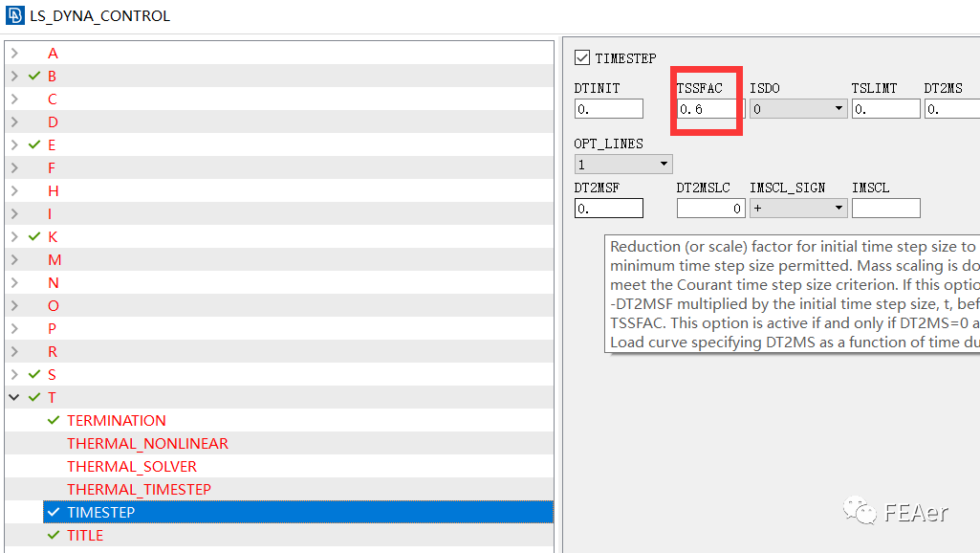980x553 pixels.
Task: Click the green checkmark beside S
Action: tap(34, 374)
